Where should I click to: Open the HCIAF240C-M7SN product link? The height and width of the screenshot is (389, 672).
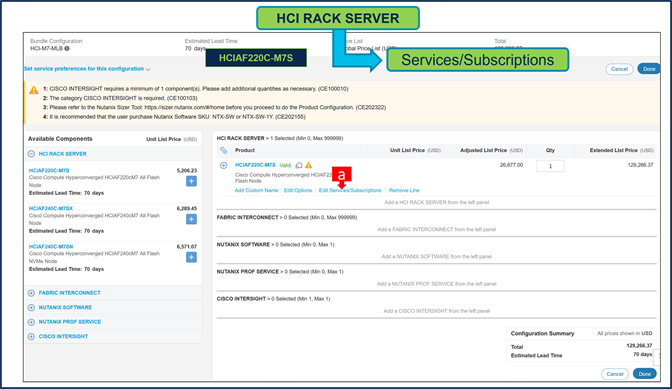tap(51, 247)
